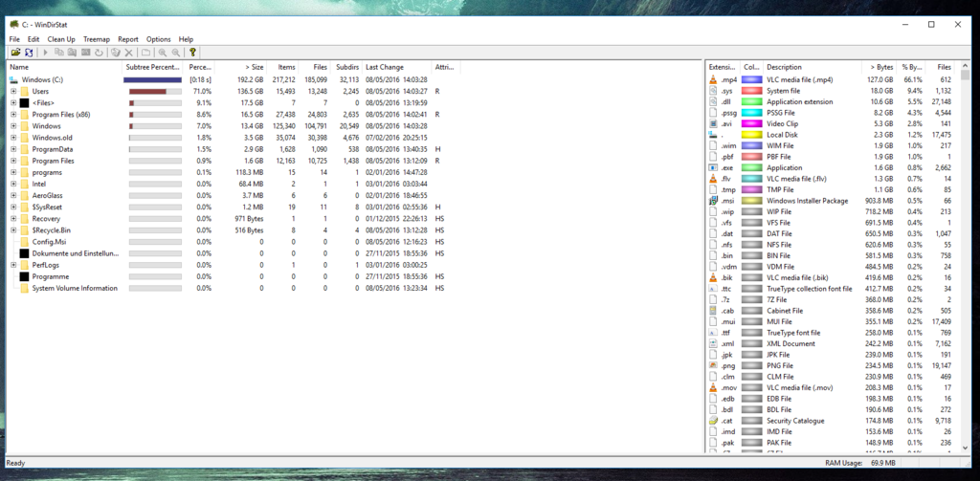The height and width of the screenshot is (481, 980).
Task: Click the Select Parent folder toolbar icon
Action: (145, 54)
